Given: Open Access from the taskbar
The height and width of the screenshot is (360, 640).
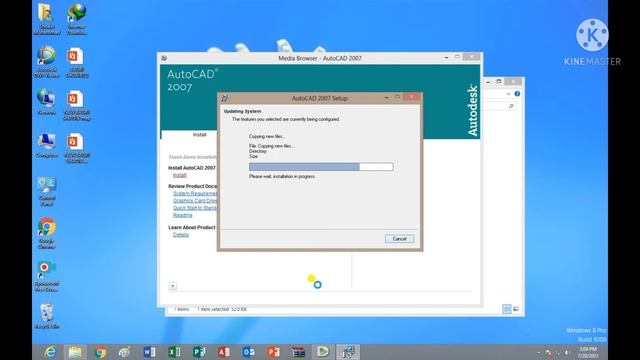Looking at the screenshot, I should tap(224, 352).
